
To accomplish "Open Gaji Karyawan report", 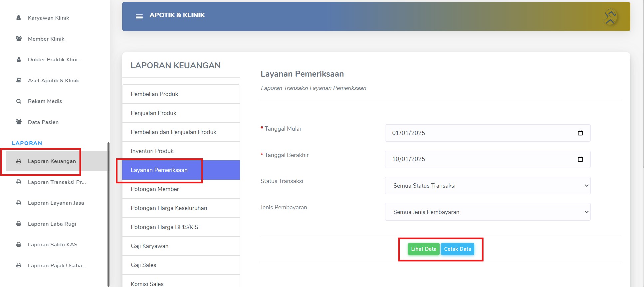I will pos(181,246).
